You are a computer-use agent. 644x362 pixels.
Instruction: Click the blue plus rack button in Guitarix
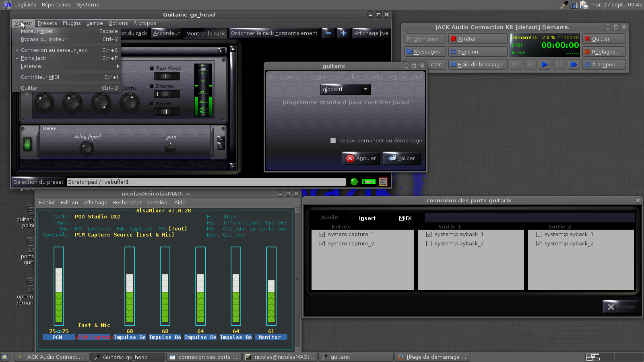coord(343,33)
